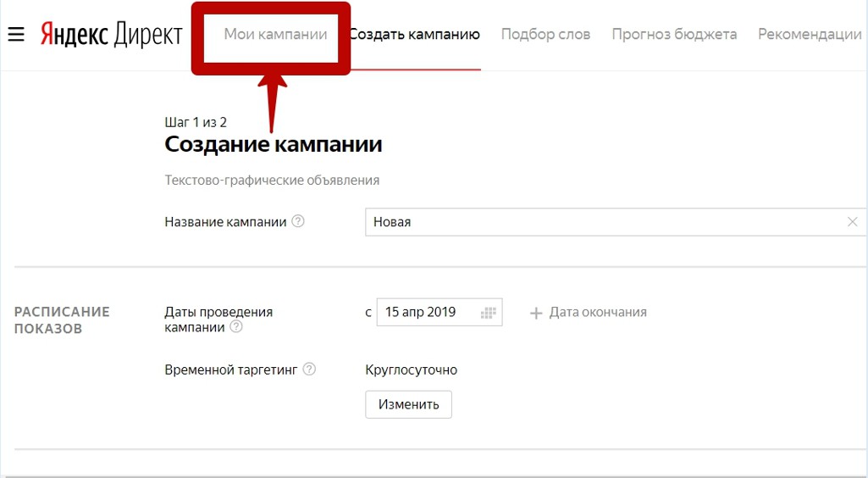
Task: Click the Текстово-графические объявления subtitle
Action: [x=272, y=180]
